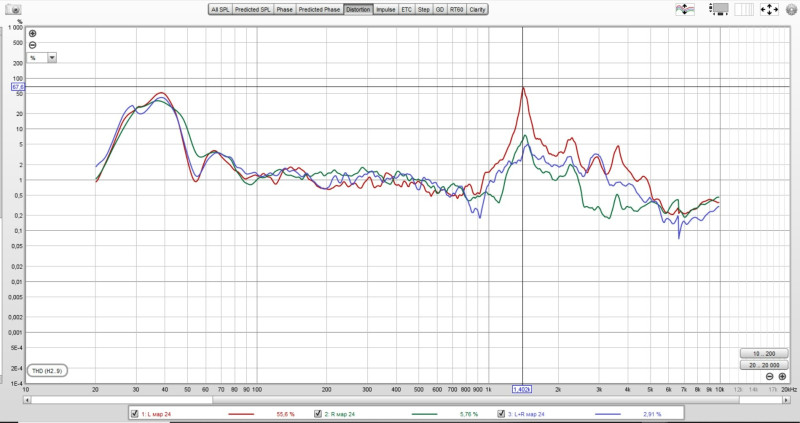The image size is (800, 423).
Task: Toggle checkbox for 1: L мар 24 trace
Action: (x=135, y=414)
